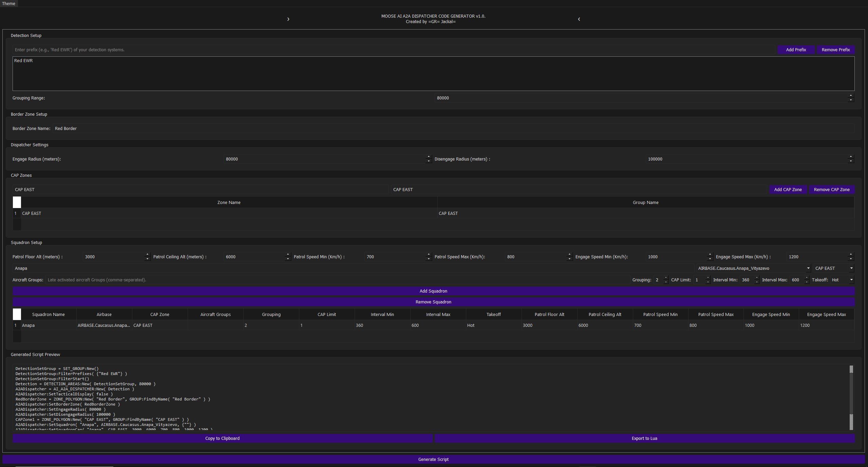This screenshot has width=868, height=467.
Task: Click Export to Lua button
Action: click(x=644, y=438)
